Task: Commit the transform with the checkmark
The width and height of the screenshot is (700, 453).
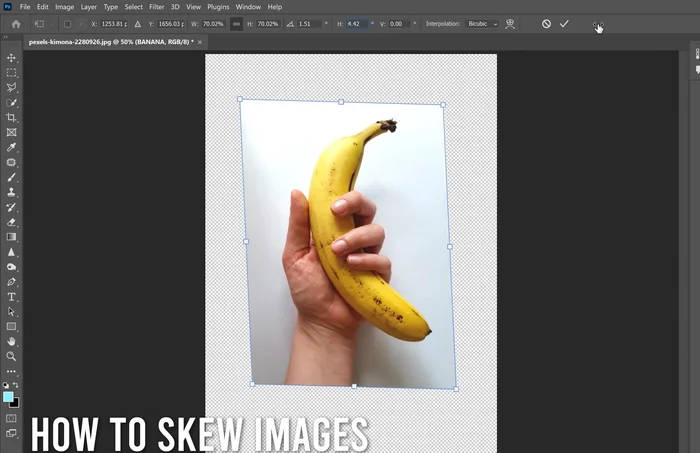Action: [x=564, y=23]
